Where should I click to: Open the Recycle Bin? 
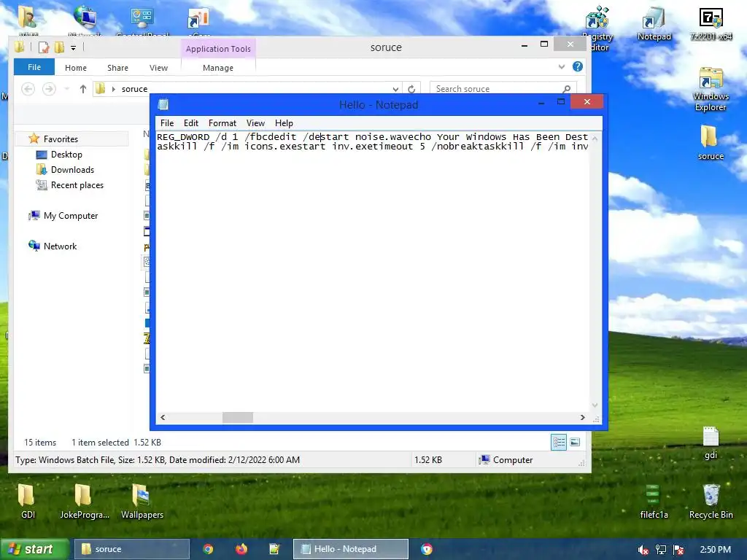click(711, 502)
